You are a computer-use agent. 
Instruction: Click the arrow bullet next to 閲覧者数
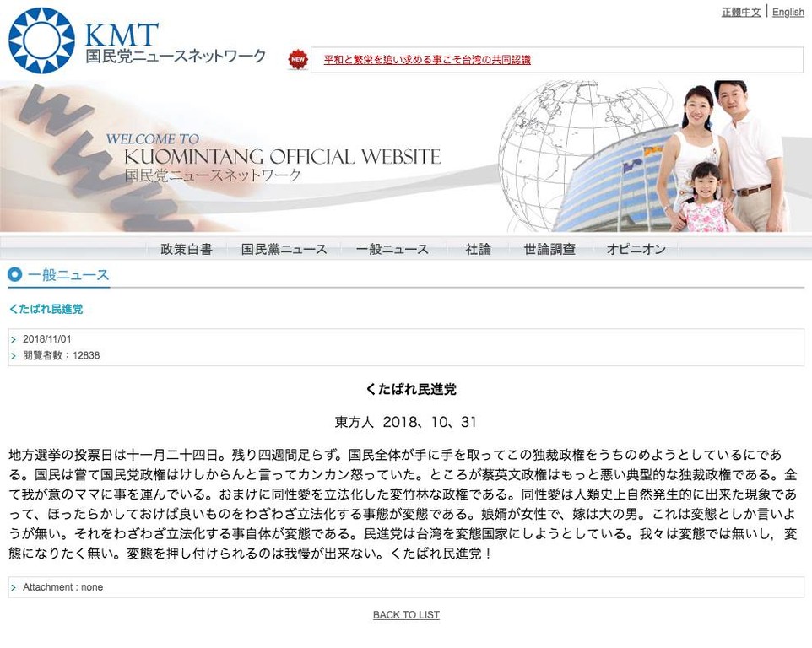pyautogui.click(x=14, y=356)
